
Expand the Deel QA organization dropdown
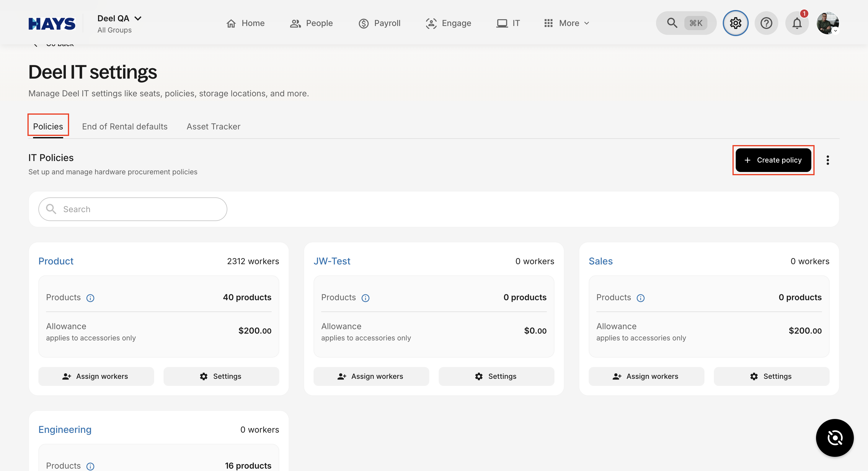(119, 19)
